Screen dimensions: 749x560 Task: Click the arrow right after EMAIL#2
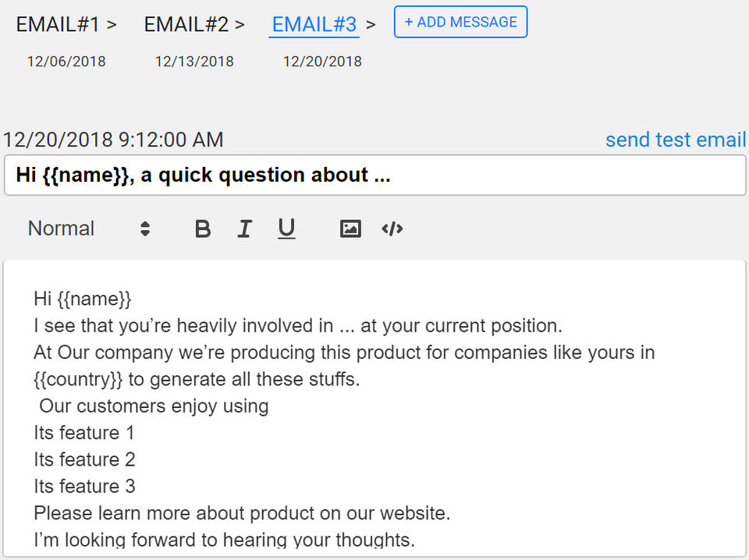pyautogui.click(x=240, y=25)
